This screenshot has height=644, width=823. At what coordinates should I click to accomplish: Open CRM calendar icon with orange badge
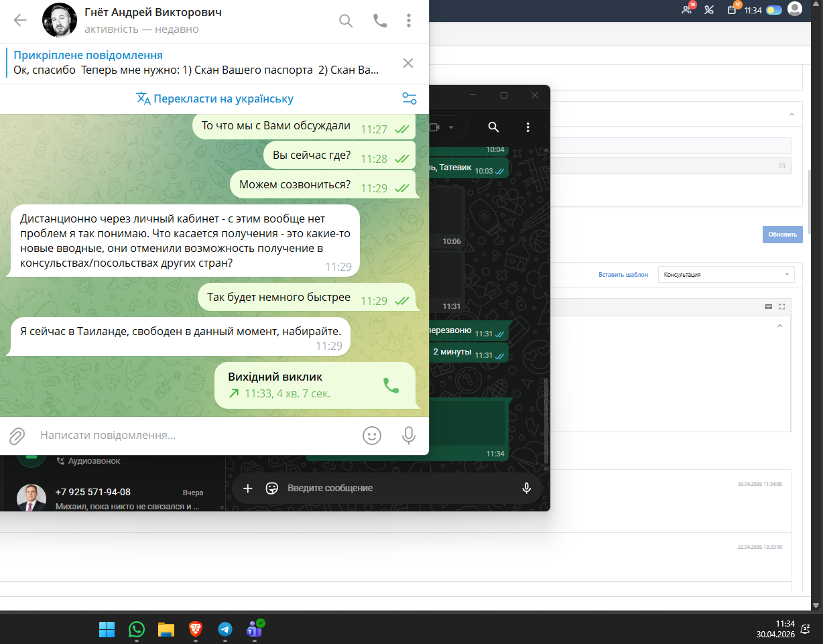[733, 9]
